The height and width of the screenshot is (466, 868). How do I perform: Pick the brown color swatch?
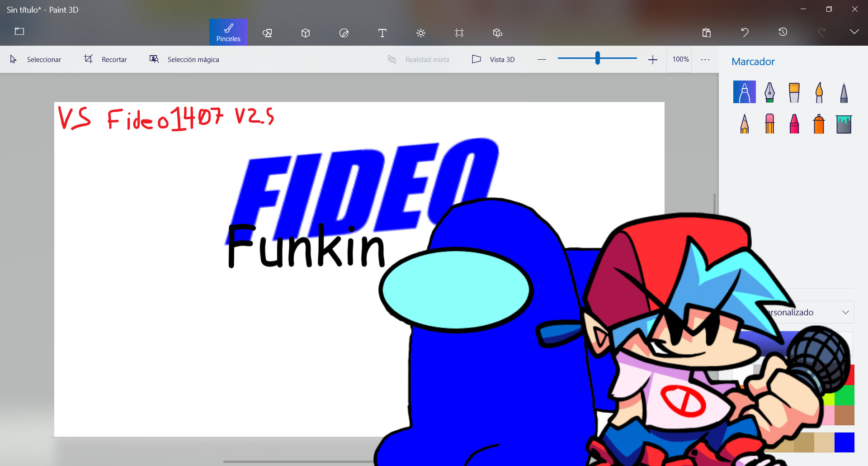click(844, 415)
